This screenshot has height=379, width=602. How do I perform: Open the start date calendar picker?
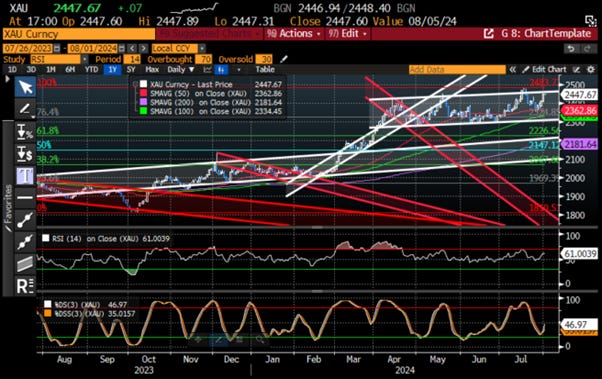coord(57,49)
